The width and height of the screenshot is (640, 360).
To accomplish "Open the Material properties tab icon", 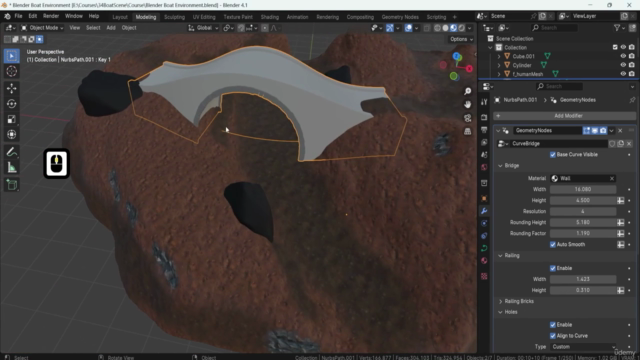I will pyautogui.click(x=484, y=261).
